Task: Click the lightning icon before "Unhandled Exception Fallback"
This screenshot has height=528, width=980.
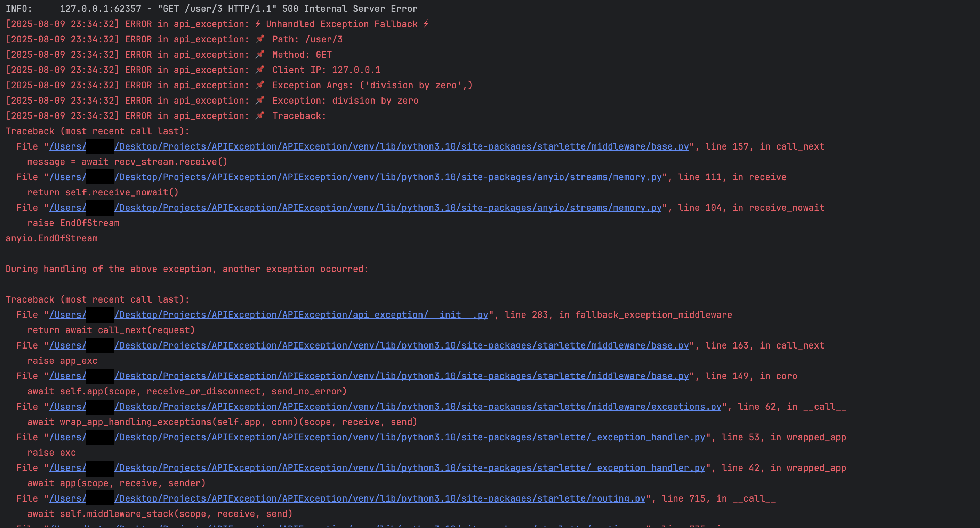Action: click(258, 24)
